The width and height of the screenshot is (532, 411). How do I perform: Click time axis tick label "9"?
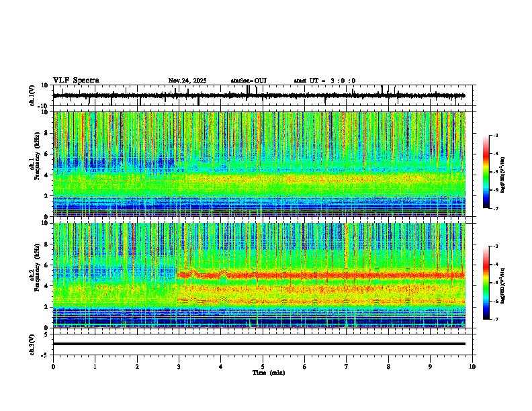pyautogui.click(x=431, y=367)
